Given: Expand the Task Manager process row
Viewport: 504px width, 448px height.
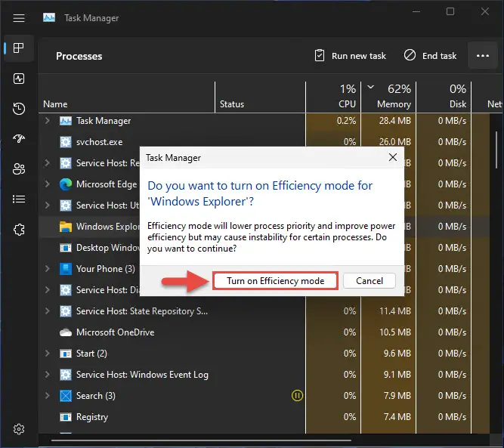Looking at the screenshot, I should tap(48, 121).
